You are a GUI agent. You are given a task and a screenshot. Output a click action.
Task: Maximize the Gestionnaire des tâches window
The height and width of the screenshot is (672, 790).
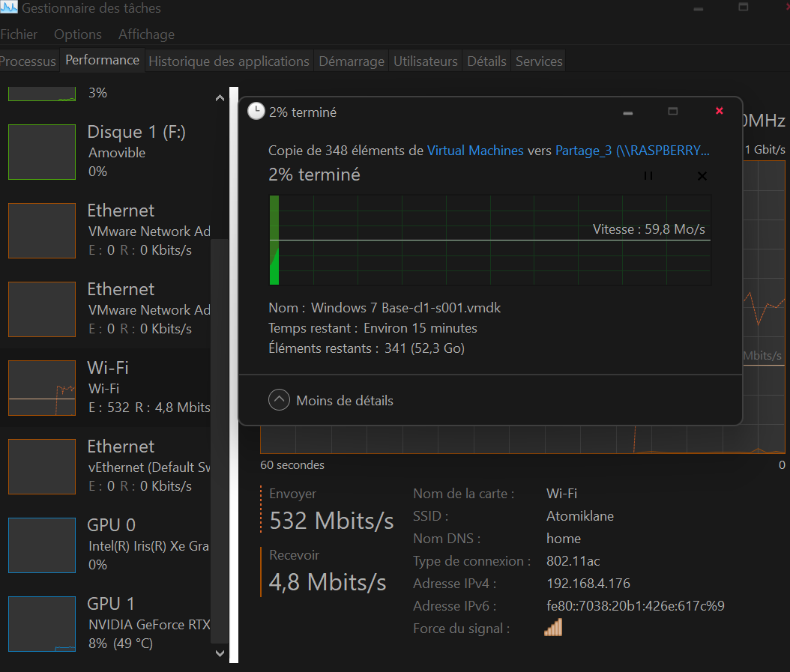pyautogui.click(x=743, y=7)
